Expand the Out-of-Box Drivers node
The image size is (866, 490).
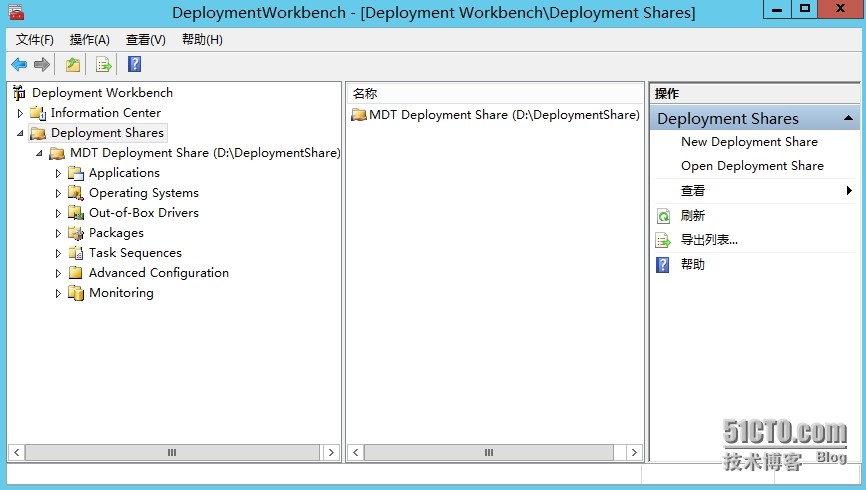(x=58, y=213)
